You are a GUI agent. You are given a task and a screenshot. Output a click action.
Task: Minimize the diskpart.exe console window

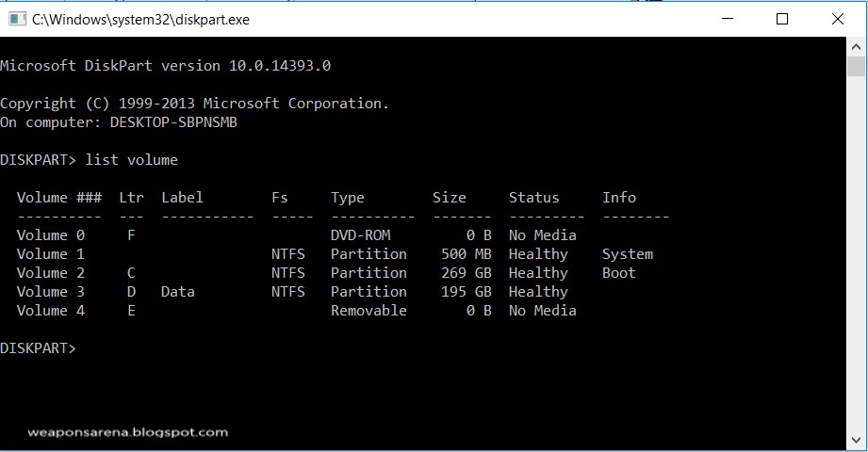coord(727,19)
